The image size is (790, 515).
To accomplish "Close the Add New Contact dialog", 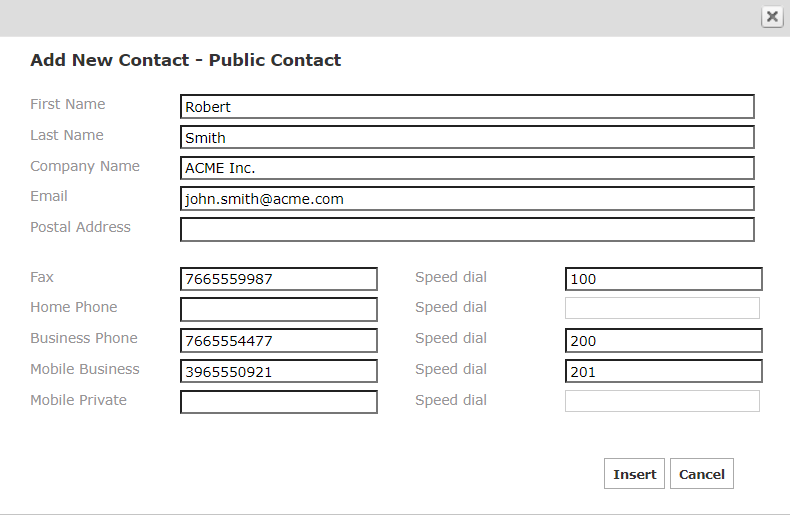I will tap(772, 17).
